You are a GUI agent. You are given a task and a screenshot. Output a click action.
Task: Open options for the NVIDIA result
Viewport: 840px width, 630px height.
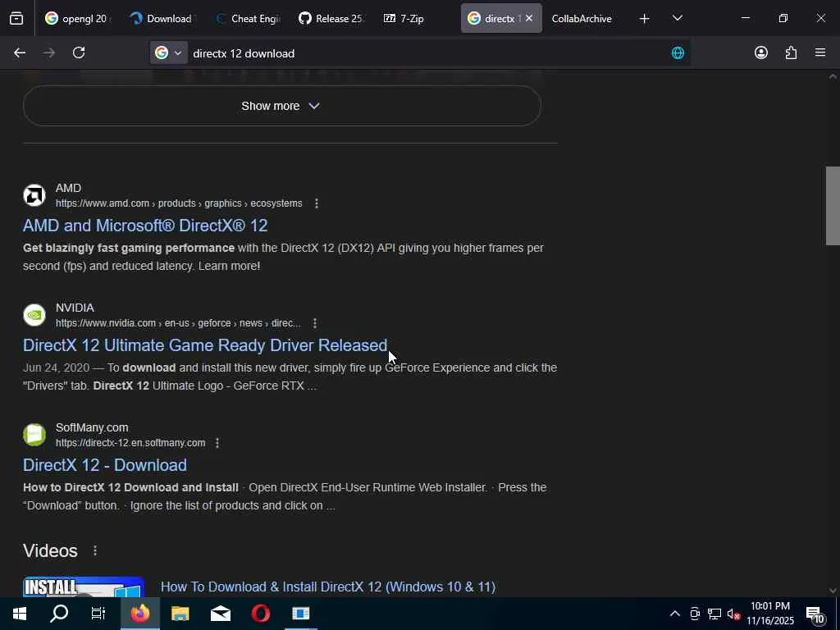pyautogui.click(x=315, y=323)
